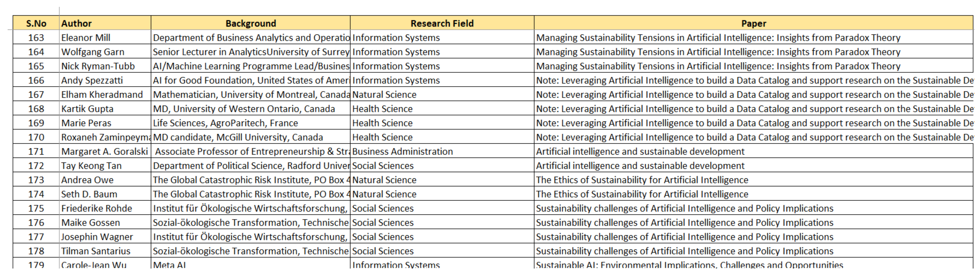The height and width of the screenshot is (278, 980).
Task: Click the Andrea Owe author cell
Action: coord(105,180)
